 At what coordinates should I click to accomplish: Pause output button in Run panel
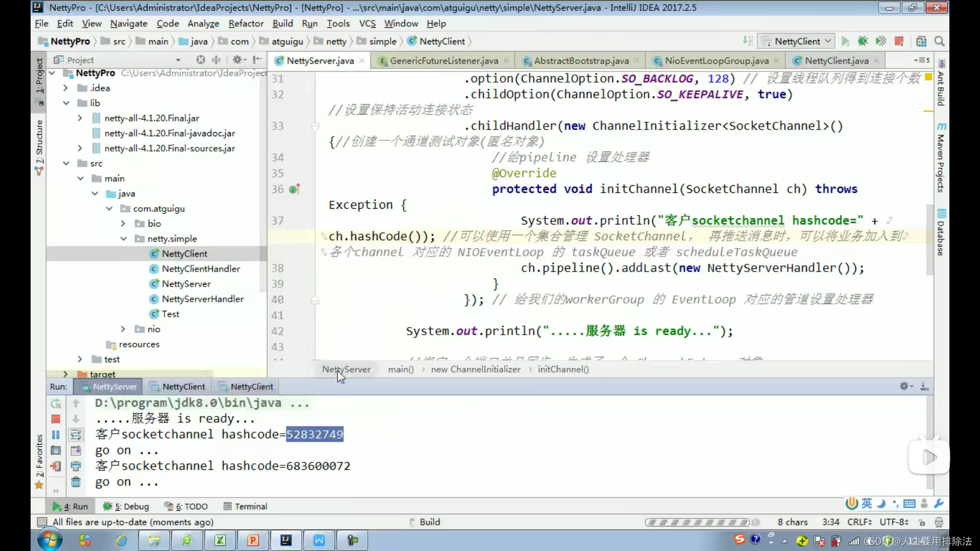pyautogui.click(x=56, y=435)
